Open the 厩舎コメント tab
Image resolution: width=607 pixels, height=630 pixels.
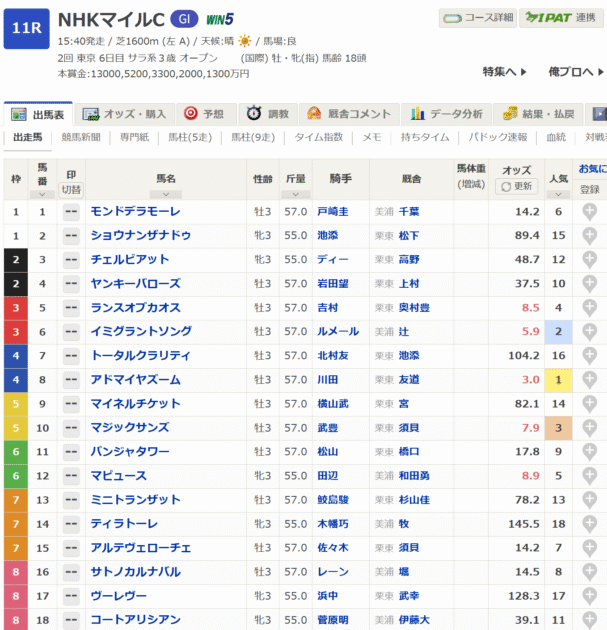click(x=349, y=114)
